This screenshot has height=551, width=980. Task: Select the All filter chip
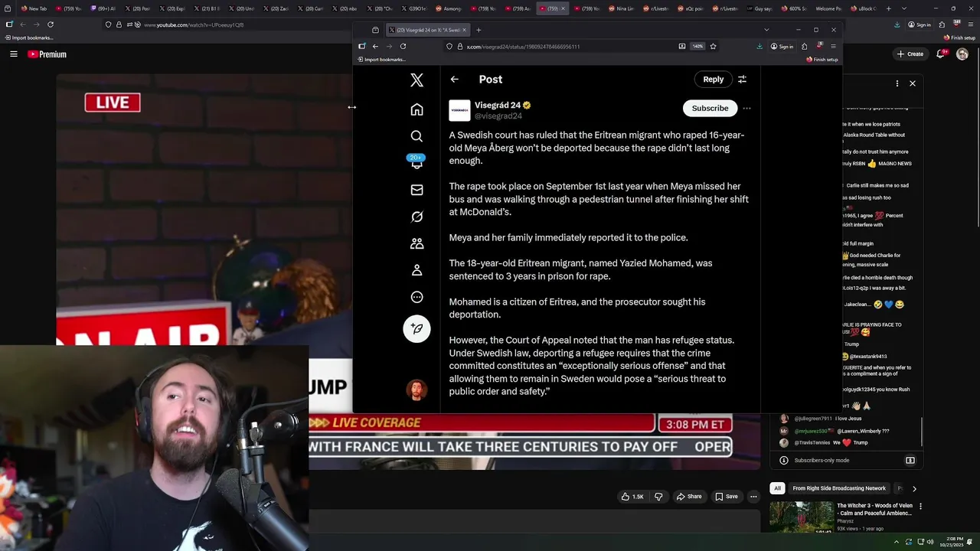(x=777, y=488)
